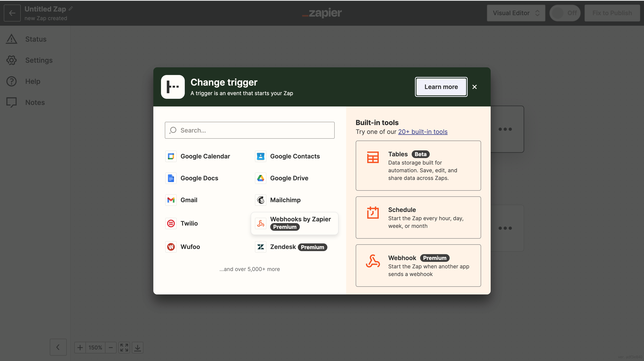Screen dimensions: 644x361
Task: Open the Status sidebar item
Action: pyautogui.click(x=35, y=39)
